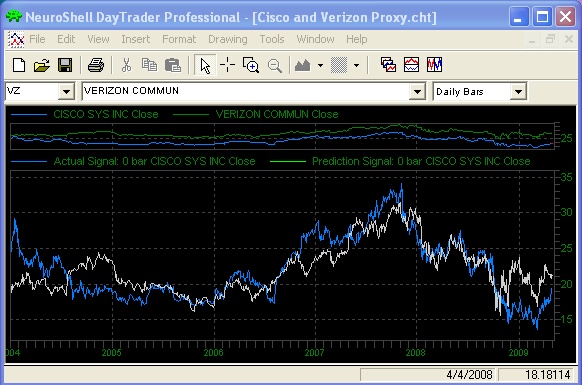Click the Actual Signal legend label
Viewport: 582px width, 385px height.
(154, 161)
